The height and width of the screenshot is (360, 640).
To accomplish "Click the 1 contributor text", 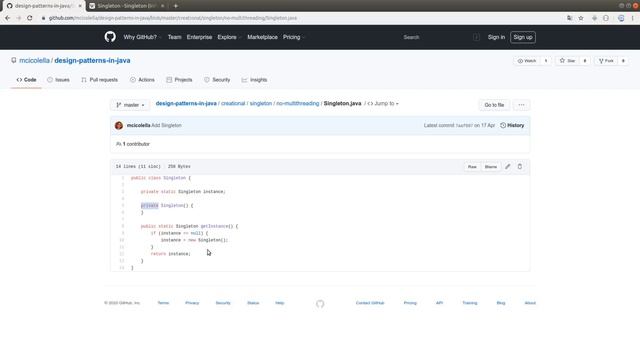I will click(x=133, y=144).
